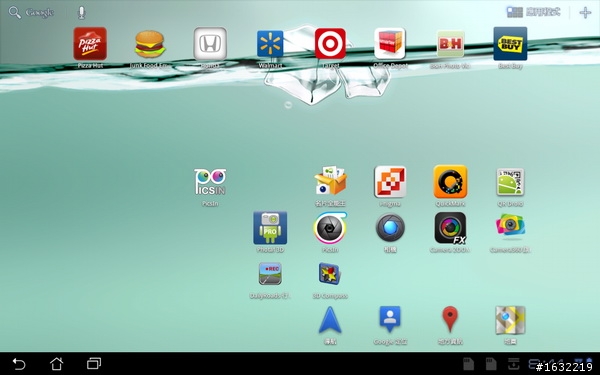600x375 pixels.
Task: Launch the Walmart app
Action: point(270,44)
